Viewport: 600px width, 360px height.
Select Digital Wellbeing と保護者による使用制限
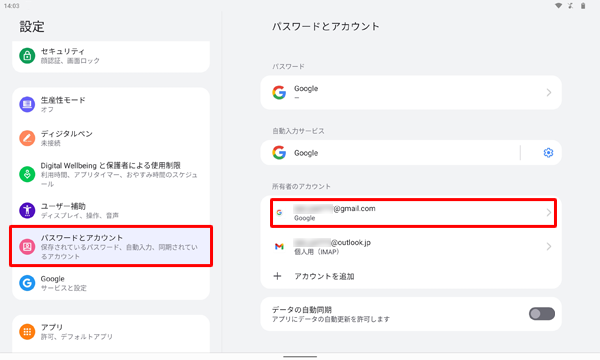[x=111, y=174]
